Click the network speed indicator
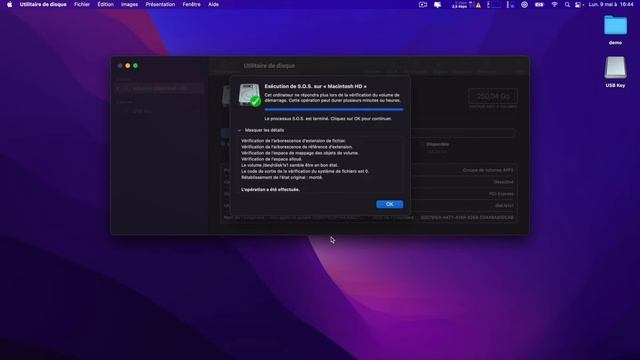Screen dimensions: 640x360 coord(459,4)
